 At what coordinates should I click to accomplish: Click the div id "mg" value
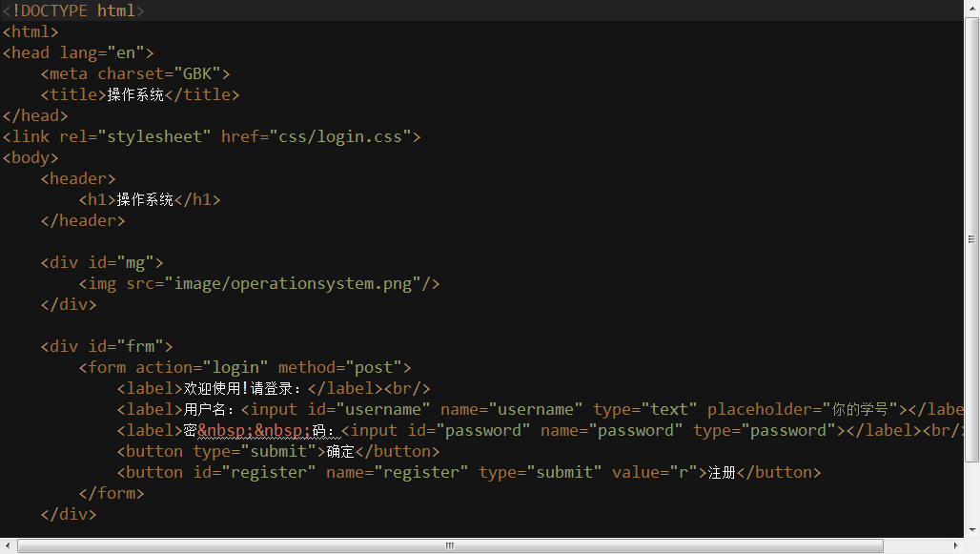(134, 262)
